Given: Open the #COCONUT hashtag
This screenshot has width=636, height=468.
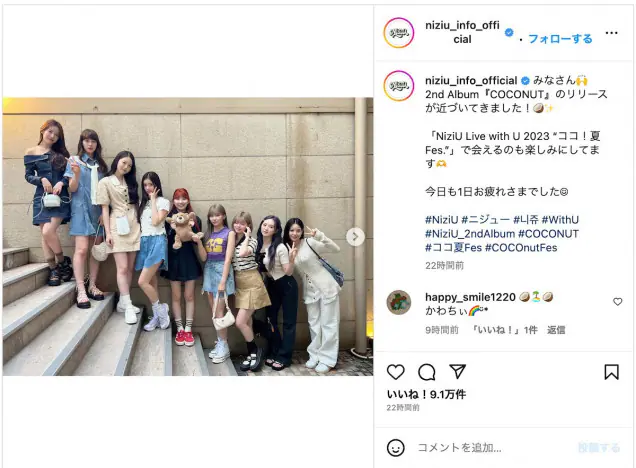Looking at the screenshot, I should pos(548,234).
